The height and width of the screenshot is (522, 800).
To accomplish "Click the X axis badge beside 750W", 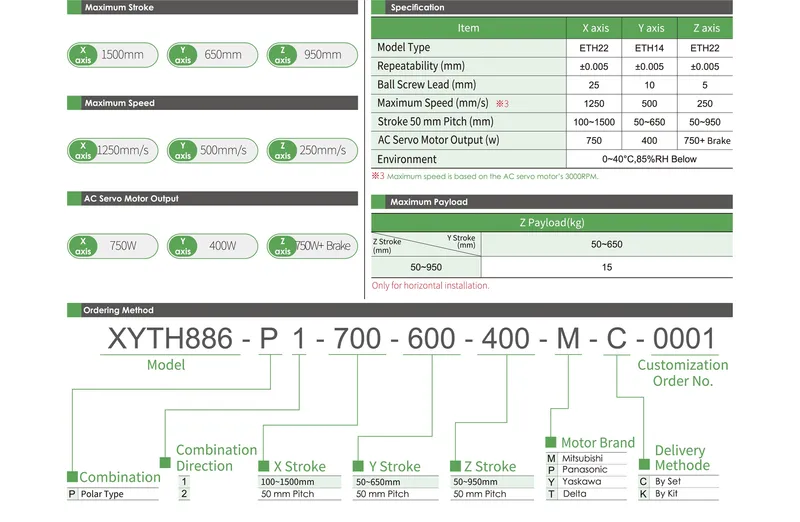I will (x=83, y=246).
